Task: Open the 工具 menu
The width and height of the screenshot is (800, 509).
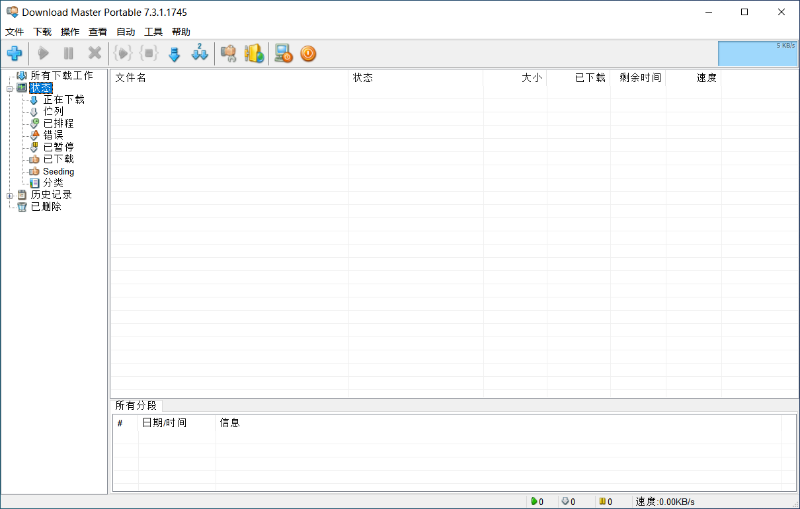Action: pos(153,32)
